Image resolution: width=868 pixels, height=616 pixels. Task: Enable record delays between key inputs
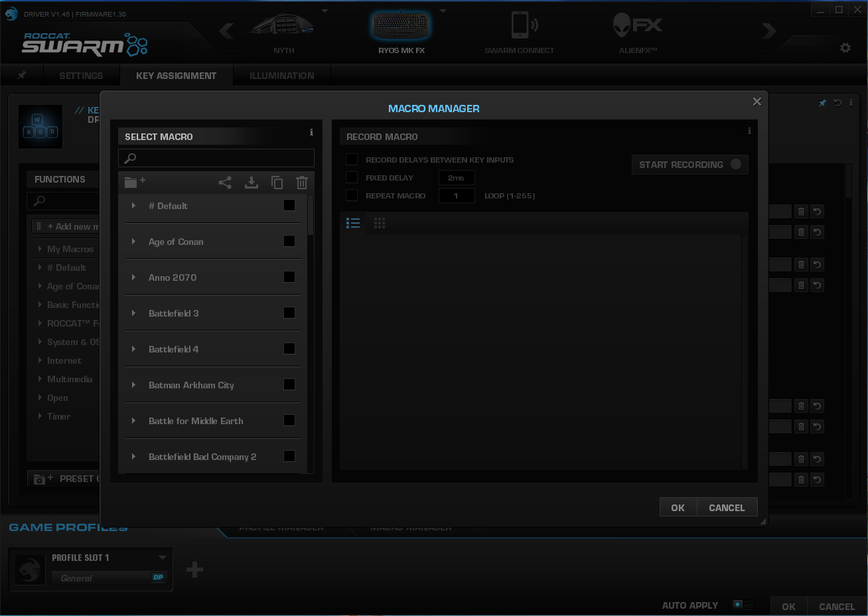pos(352,159)
